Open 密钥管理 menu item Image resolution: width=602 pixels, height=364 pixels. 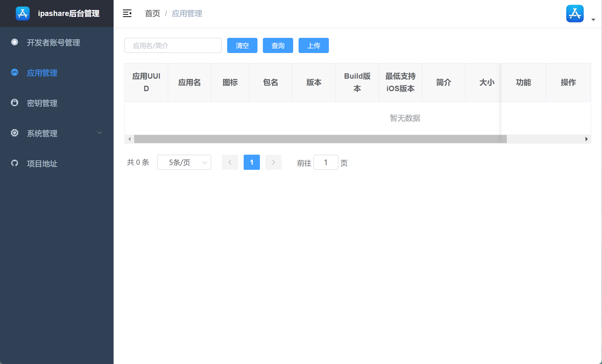click(x=57, y=103)
